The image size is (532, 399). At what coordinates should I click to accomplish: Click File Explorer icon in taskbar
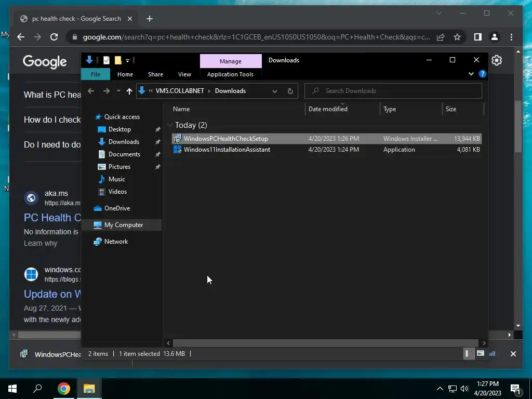click(89, 389)
